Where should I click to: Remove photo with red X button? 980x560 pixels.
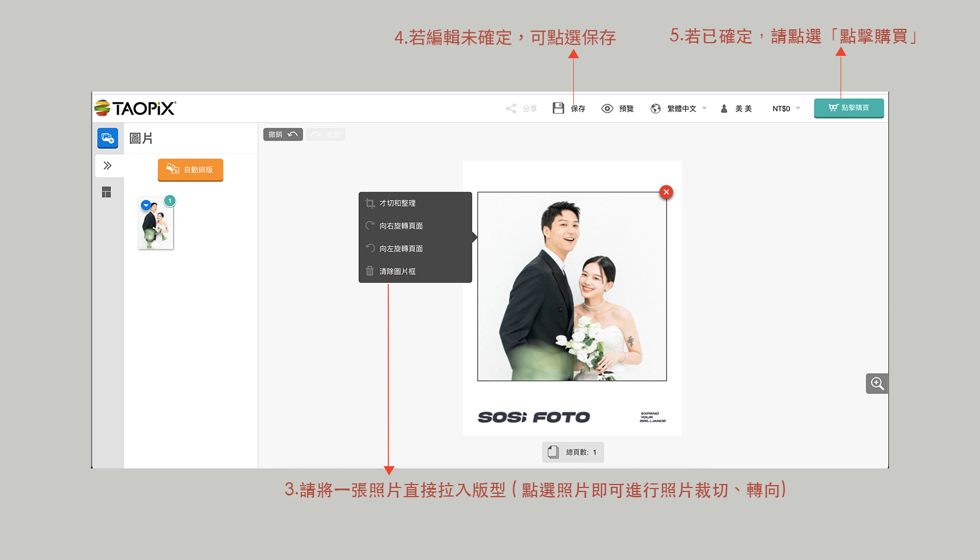[x=666, y=192]
